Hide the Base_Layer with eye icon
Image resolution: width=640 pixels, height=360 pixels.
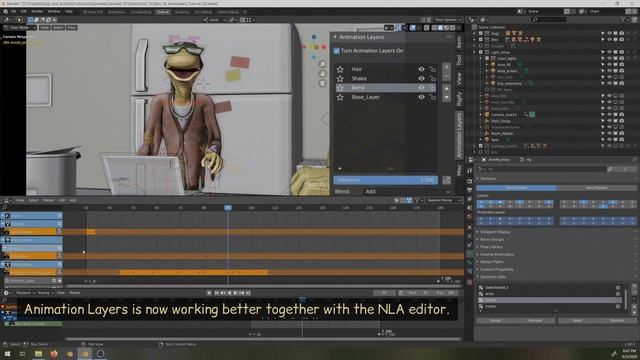pos(421,97)
